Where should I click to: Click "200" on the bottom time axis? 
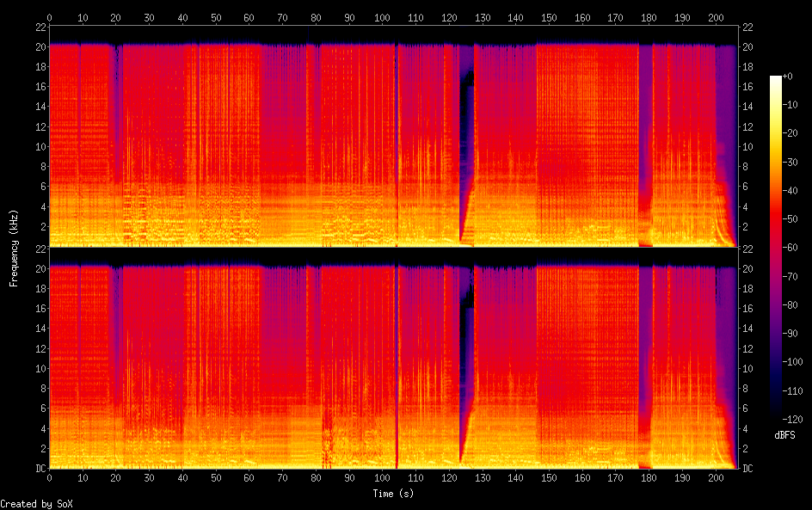716,478
